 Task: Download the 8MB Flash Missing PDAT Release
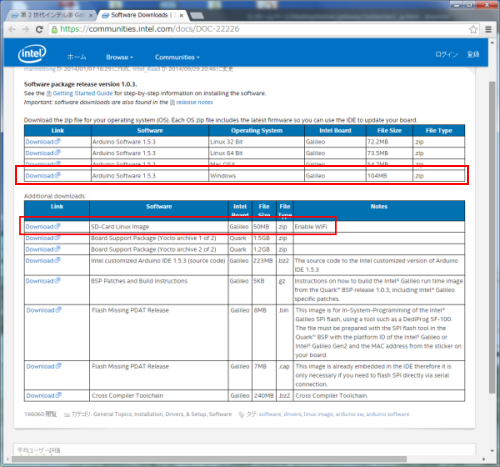(44, 310)
